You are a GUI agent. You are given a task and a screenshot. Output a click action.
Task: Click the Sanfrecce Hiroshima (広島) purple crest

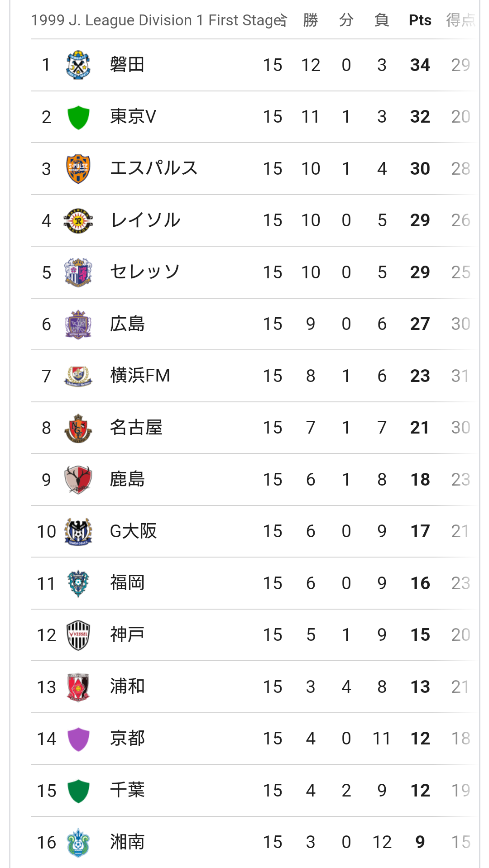(78, 324)
